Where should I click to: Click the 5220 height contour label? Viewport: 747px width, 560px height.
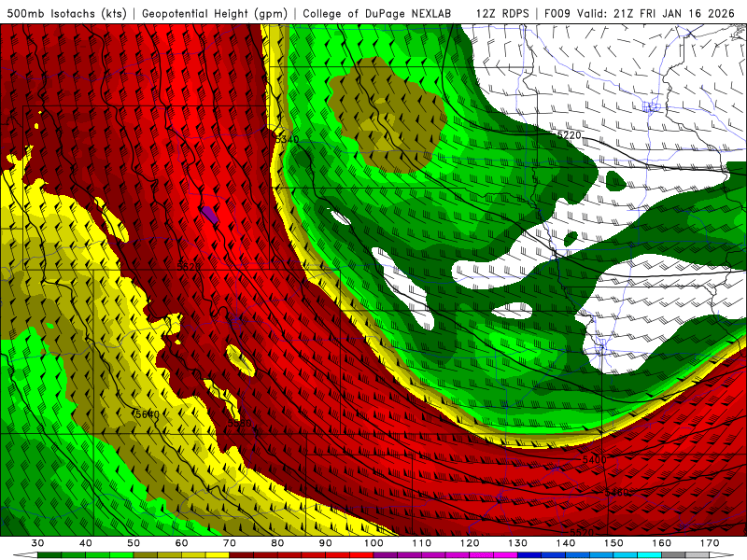pos(570,135)
